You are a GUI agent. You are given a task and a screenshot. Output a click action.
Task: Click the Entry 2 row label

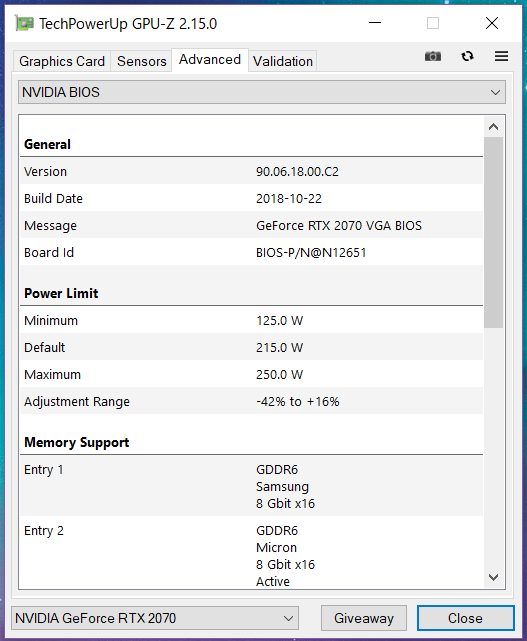(44, 531)
